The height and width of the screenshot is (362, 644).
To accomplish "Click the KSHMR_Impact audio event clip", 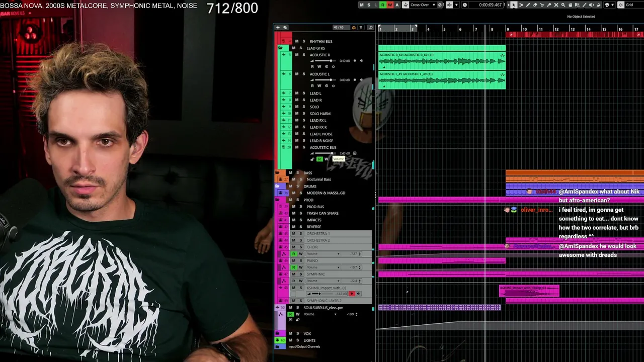I will point(529,291).
